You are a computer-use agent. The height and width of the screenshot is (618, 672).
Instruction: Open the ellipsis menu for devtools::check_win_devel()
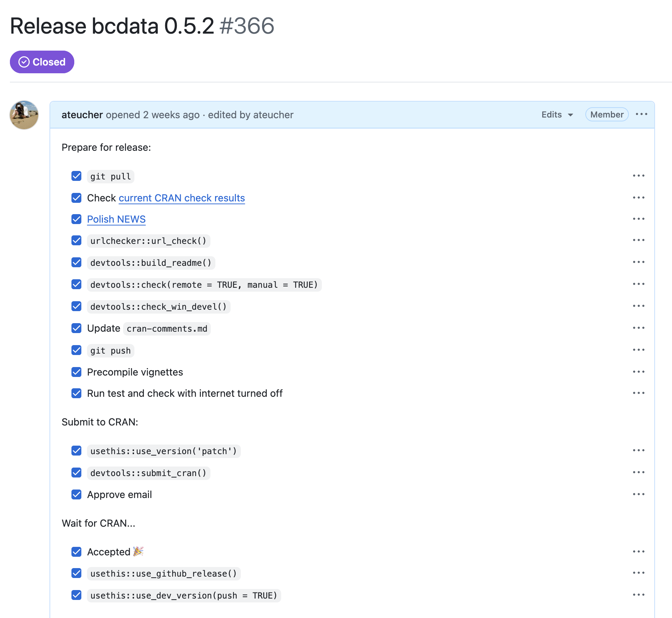(x=638, y=306)
